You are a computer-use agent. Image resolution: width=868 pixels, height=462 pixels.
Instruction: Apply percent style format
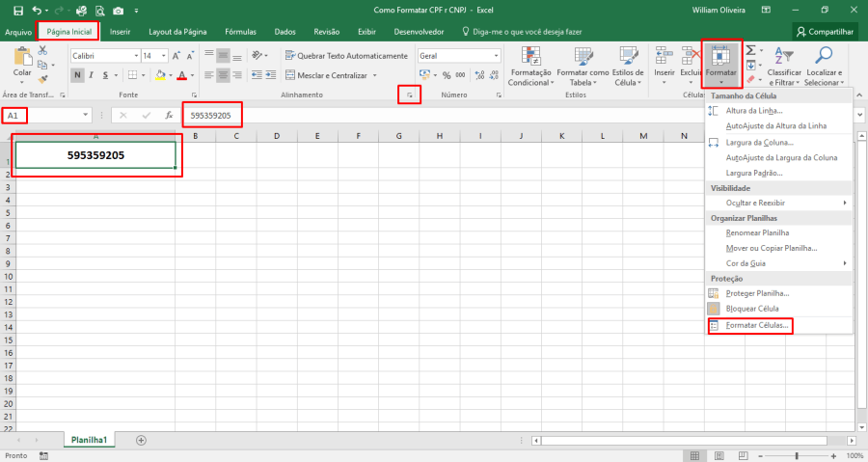447,75
